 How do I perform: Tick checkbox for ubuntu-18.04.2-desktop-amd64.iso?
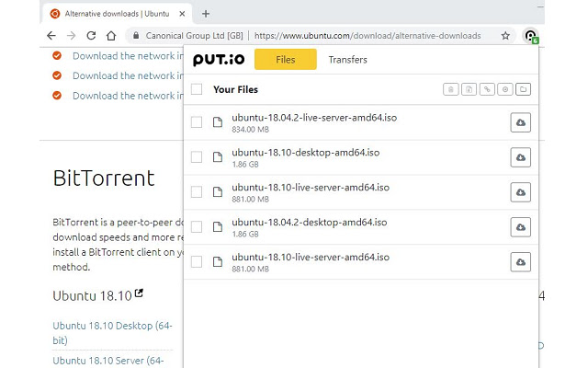click(197, 227)
